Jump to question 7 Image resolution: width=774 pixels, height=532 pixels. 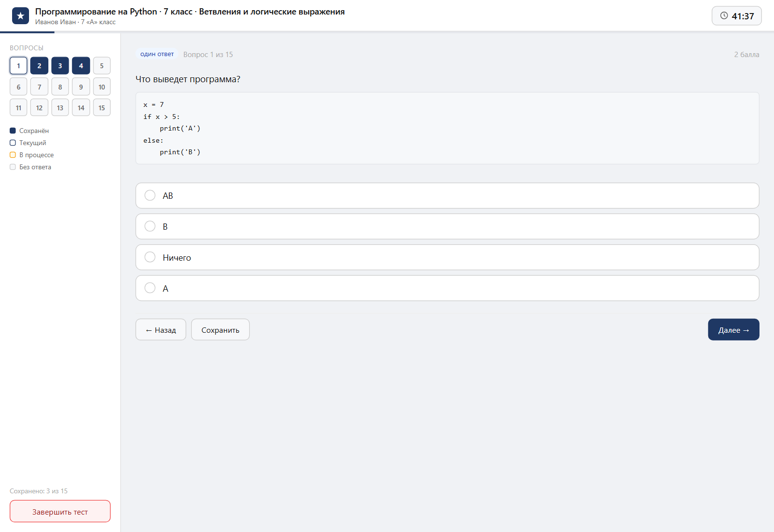(x=39, y=87)
